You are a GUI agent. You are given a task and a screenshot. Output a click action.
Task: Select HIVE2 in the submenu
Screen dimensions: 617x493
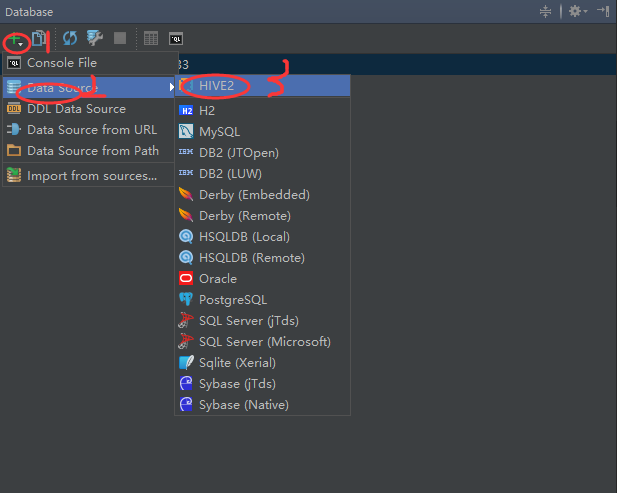tap(262, 86)
